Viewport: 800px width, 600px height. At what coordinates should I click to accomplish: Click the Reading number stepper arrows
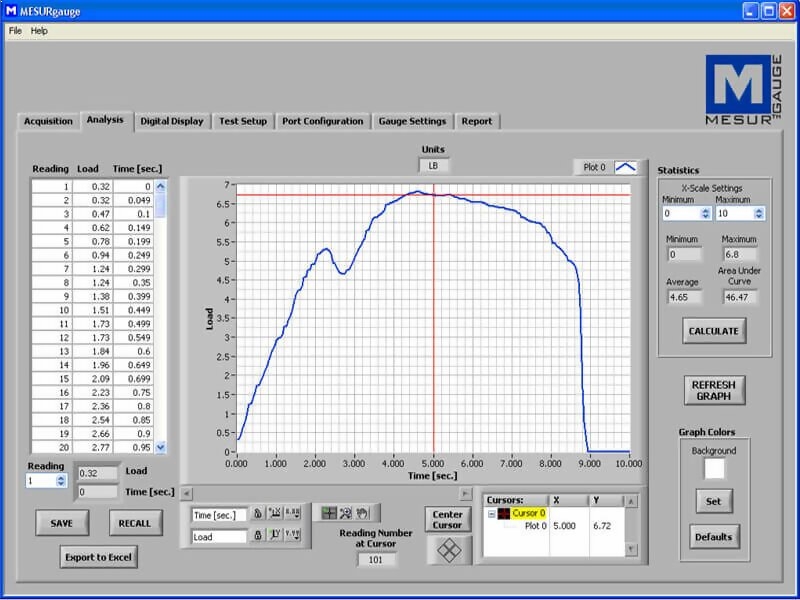61,481
